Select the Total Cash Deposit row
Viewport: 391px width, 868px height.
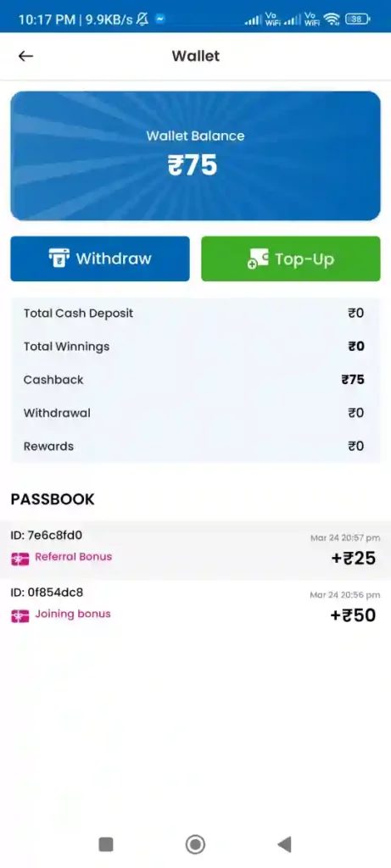[x=195, y=314]
